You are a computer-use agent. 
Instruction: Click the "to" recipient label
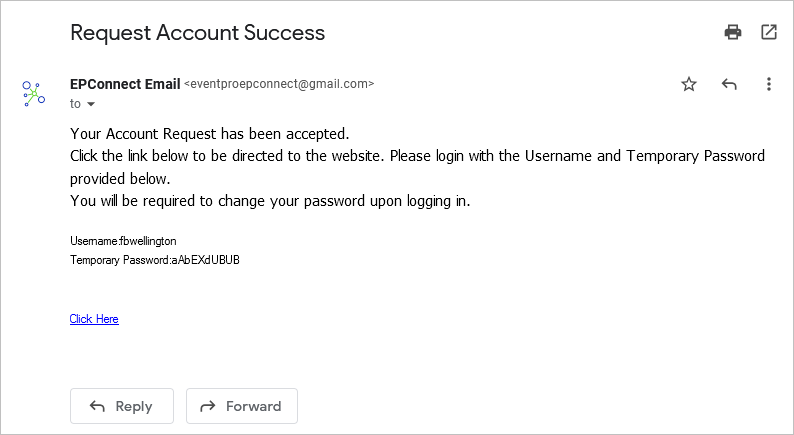click(x=75, y=104)
